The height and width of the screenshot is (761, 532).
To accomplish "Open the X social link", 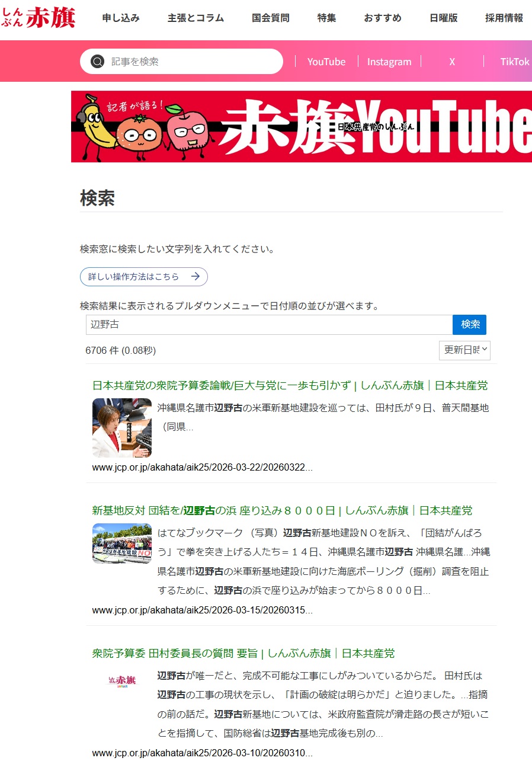I will tap(452, 62).
